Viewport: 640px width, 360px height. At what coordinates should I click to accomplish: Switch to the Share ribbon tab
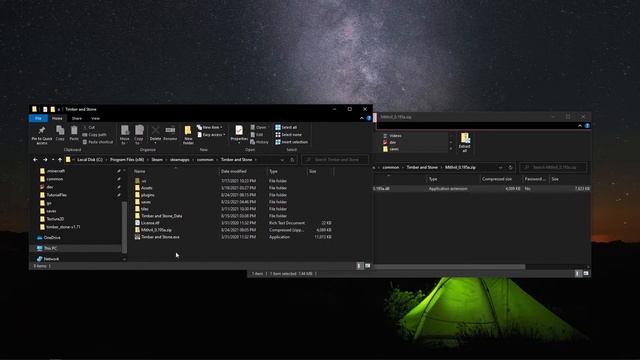(x=77, y=118)
